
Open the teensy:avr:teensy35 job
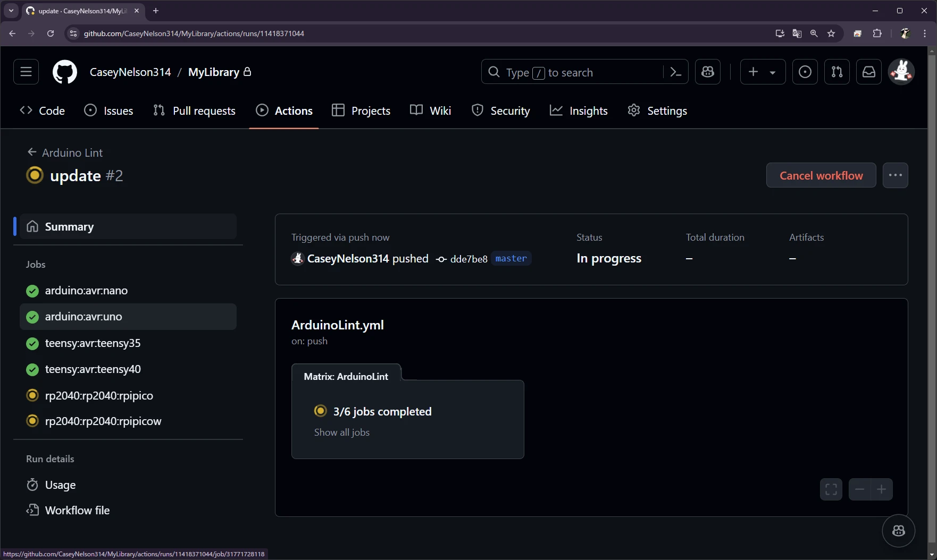[x=128, y=343]
